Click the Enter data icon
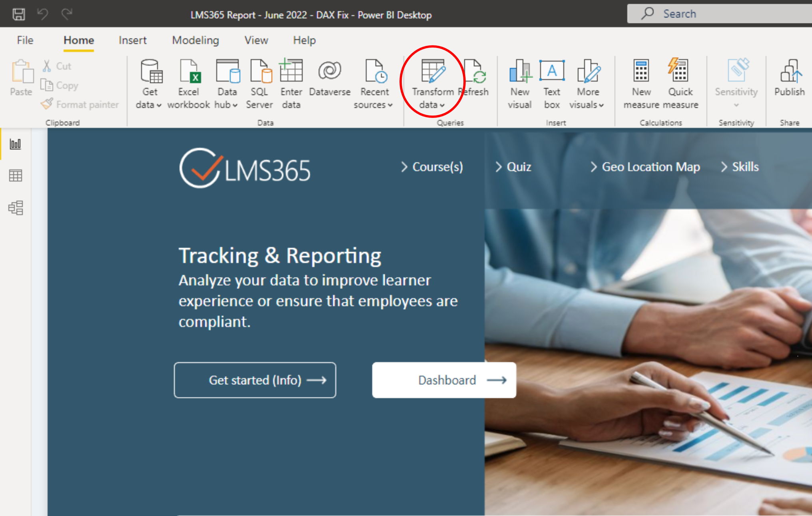This screenshot has height=516, width=812. pos(291,72)
